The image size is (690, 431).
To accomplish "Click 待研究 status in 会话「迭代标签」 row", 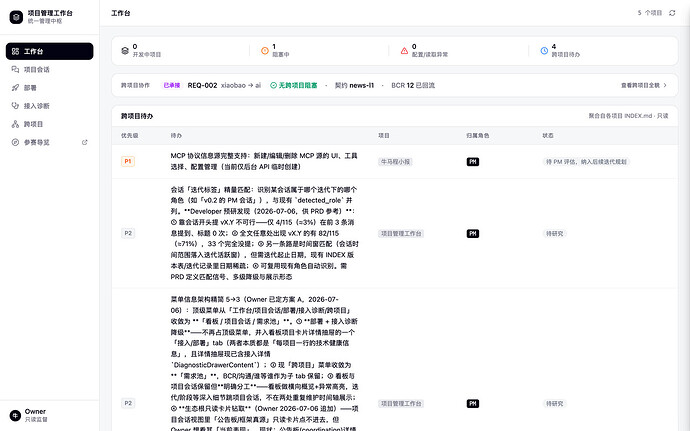I will (554, 233).
